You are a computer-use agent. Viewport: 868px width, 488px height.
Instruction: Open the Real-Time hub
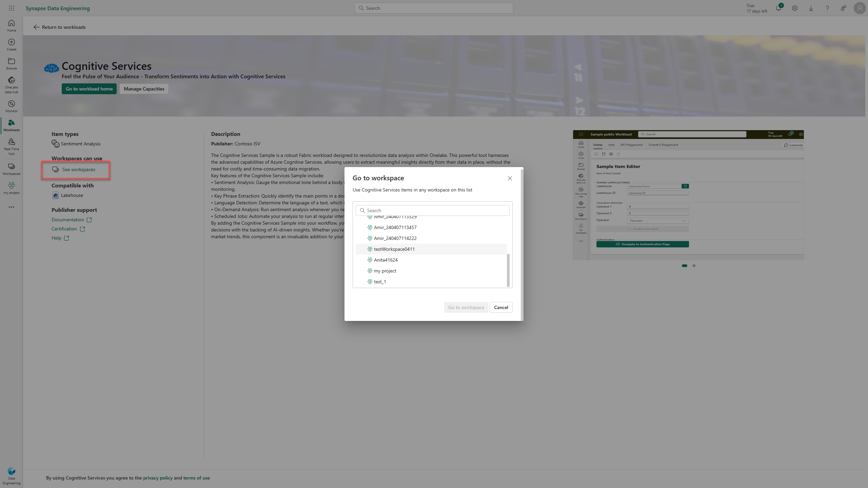tap(12, 146)
